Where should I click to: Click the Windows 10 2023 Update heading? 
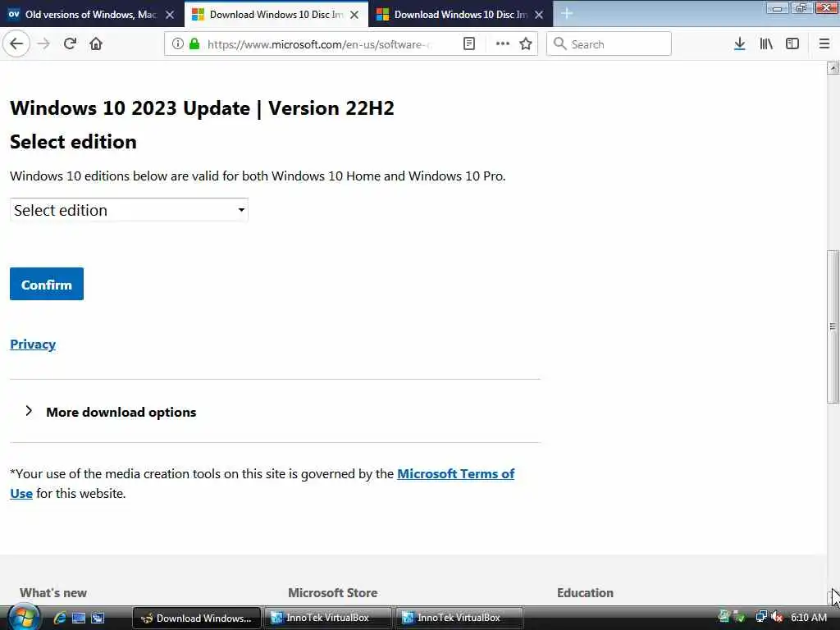click(202, 107)
